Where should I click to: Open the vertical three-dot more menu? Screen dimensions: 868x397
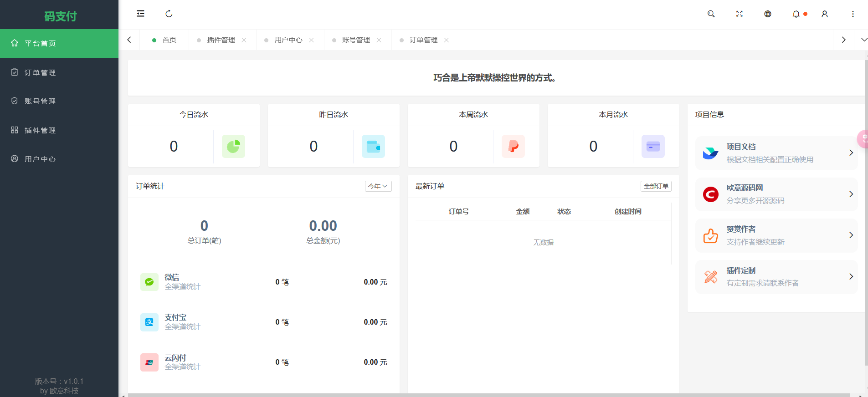tap(853, 14)
